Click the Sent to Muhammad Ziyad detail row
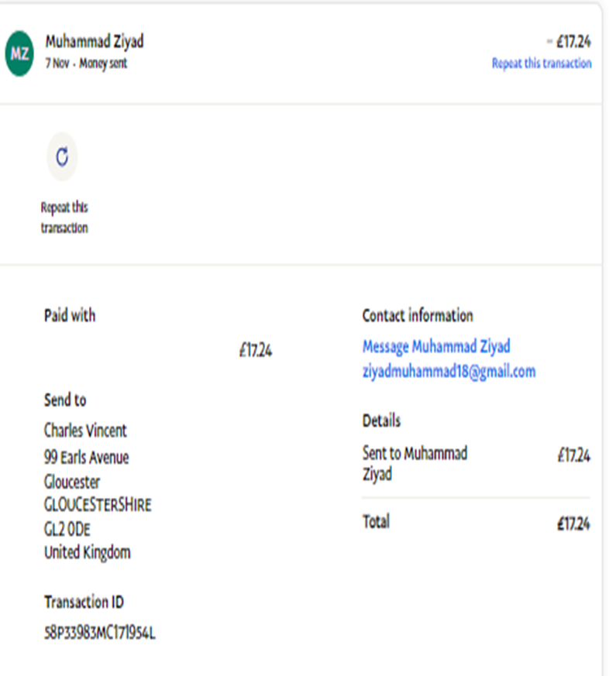Viewport: 616px width, 676px height. [x=415, y=463]
